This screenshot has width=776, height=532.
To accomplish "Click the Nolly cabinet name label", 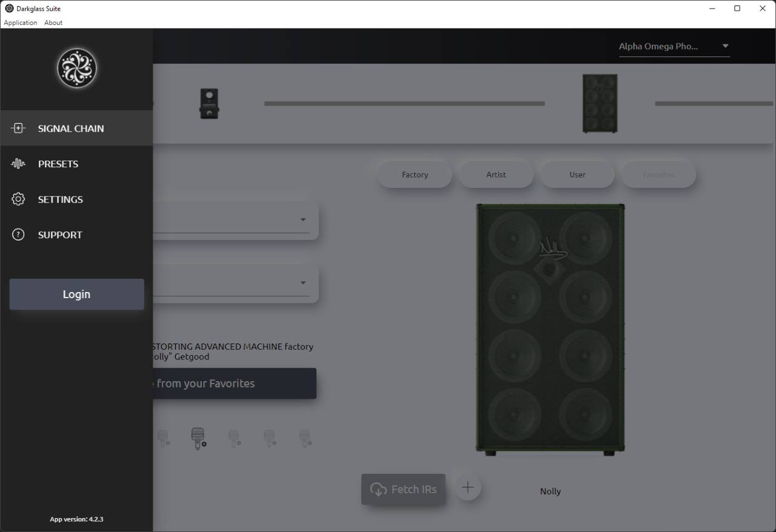I will [550, 491].
